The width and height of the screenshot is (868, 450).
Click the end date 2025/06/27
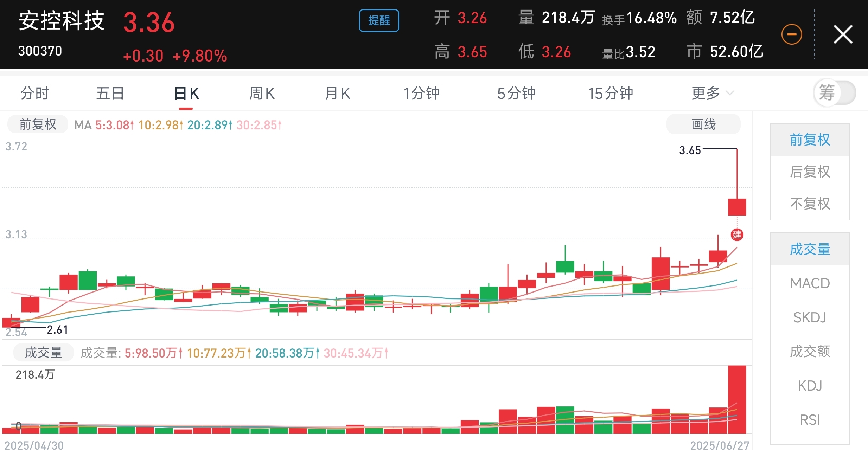click(720, 445)
